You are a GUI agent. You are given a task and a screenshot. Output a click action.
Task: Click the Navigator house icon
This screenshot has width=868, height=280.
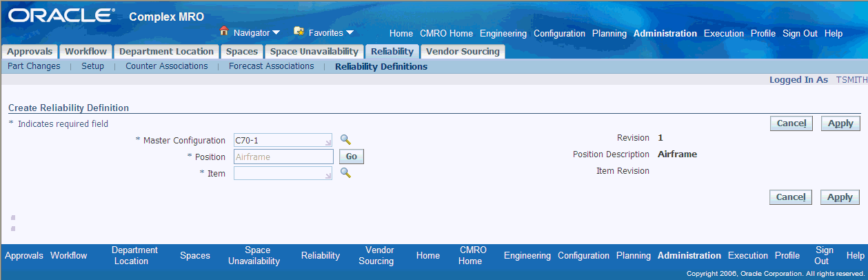click(223, 31)
